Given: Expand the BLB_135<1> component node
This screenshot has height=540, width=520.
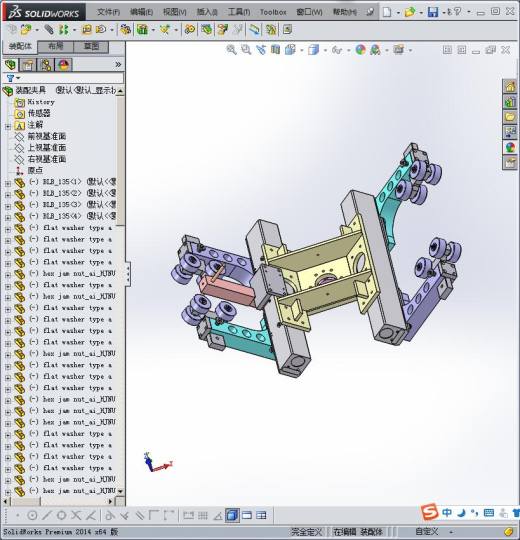Looking at the screenshot, I should tap(8, 184).
